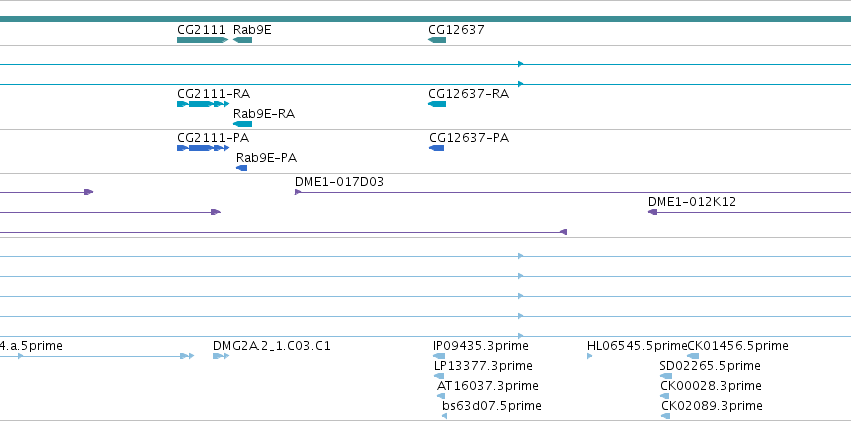Select the IP09435.3prime EST glyph
This screenshot has height=421, width=851.
point(439,356)
